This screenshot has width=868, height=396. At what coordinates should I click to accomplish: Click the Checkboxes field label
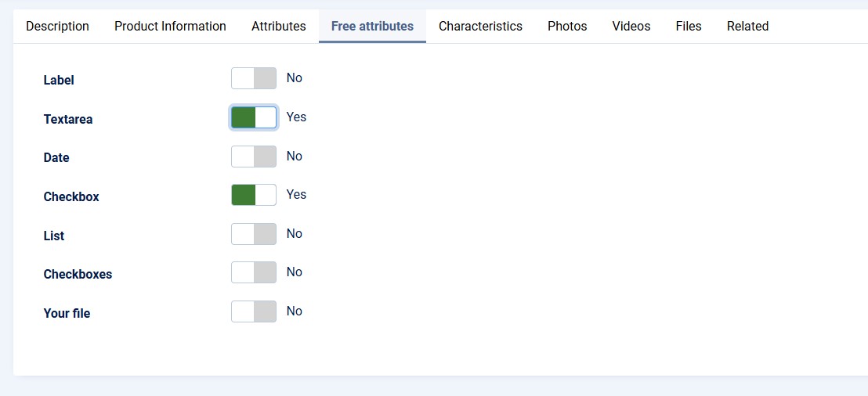[78, 275]
